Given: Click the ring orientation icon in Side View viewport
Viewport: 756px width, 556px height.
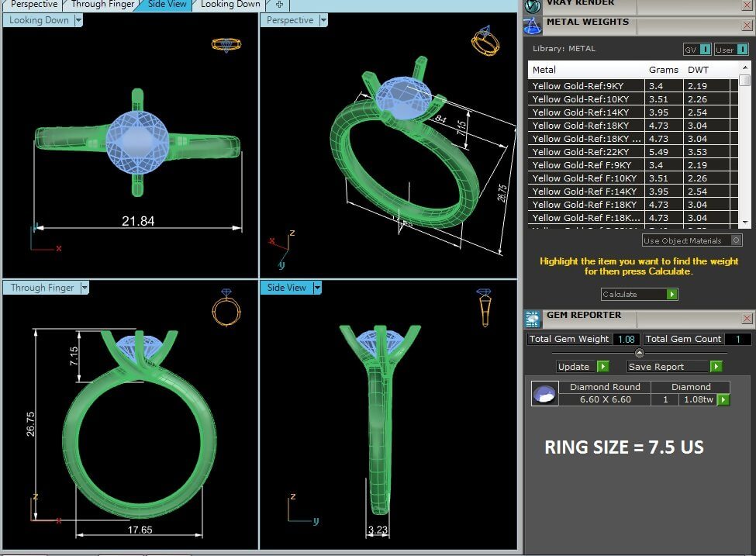Looking at the screenshot, I should tap(484, 308).
